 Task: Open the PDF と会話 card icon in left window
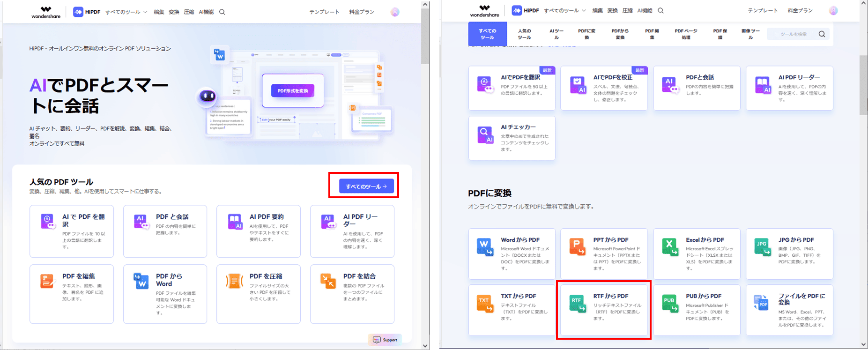(141, 221)
